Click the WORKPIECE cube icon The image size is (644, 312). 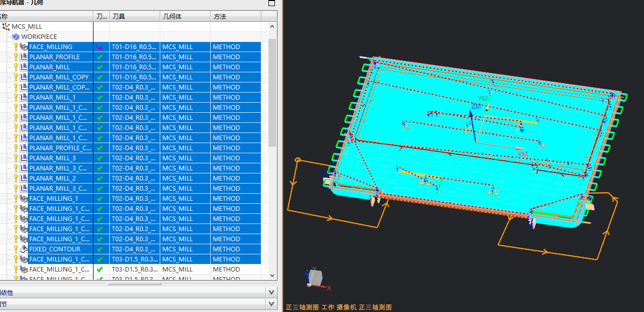tap(16, 36)
